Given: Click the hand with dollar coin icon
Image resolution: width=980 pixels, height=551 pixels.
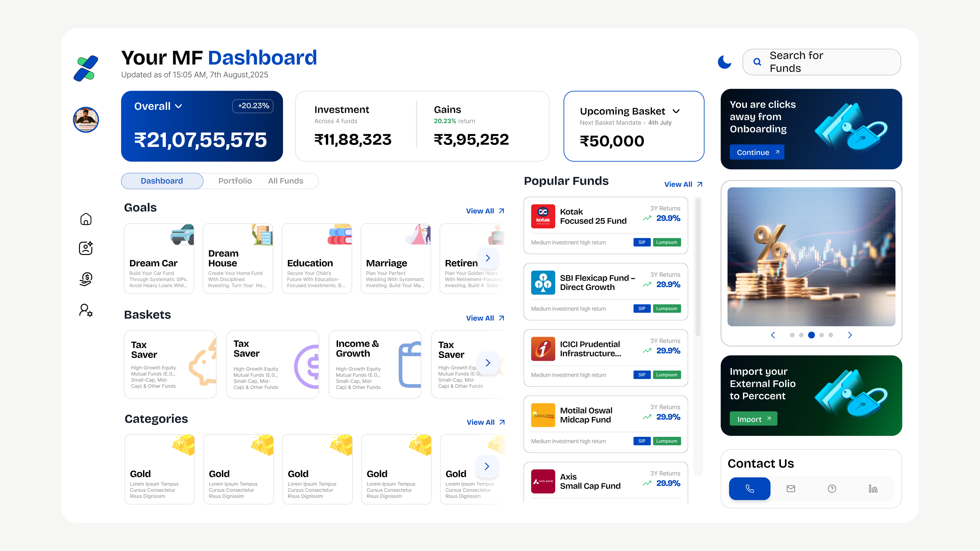Looking at the screenshot, I should point(86,279).
